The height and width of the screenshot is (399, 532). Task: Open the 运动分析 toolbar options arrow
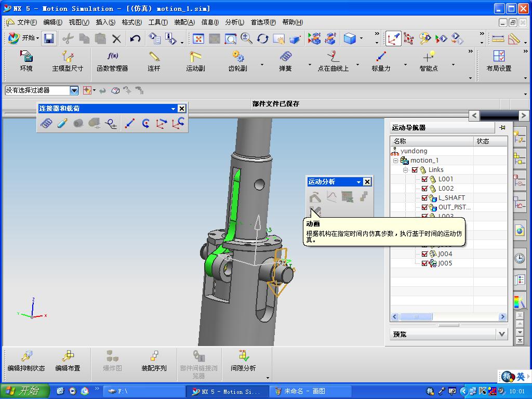358,182
